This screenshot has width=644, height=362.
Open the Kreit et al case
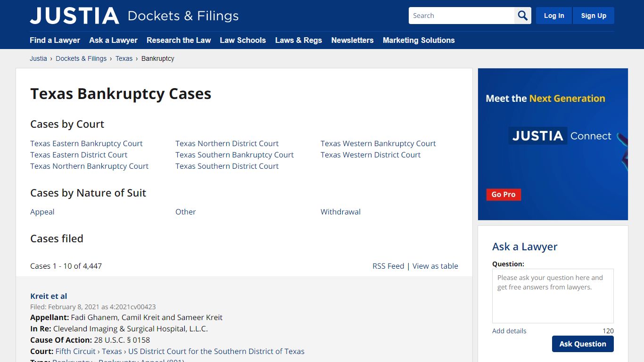(49, 296)
